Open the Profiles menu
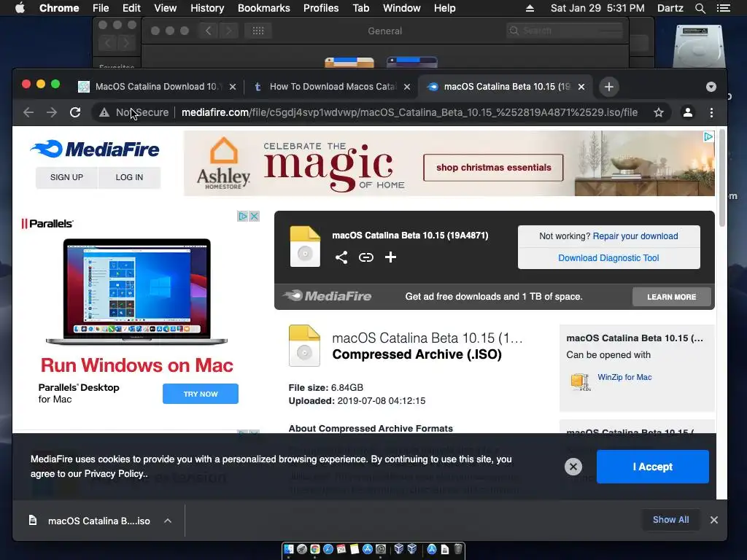The width and height of the screenshot is (747, 560). (321, 8)
